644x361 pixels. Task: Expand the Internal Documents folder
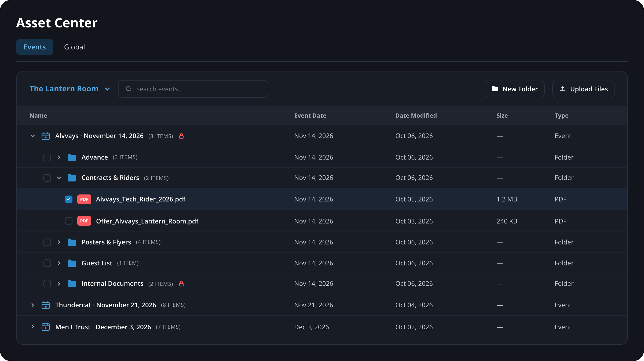[59, 284]
